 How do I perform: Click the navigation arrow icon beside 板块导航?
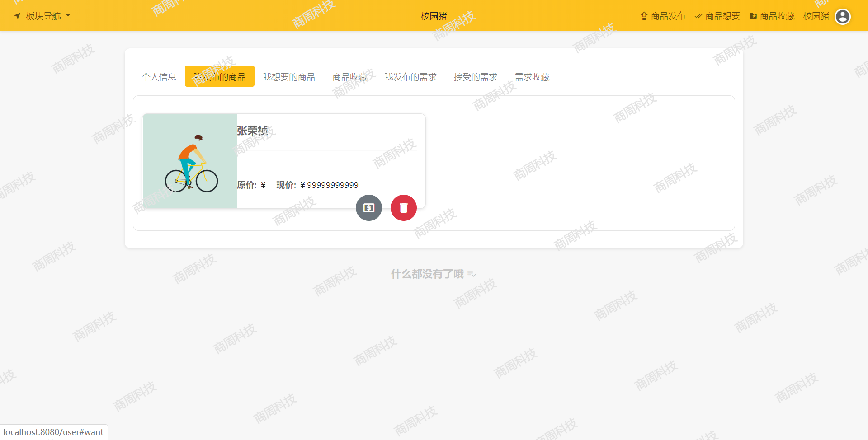pyautogui.click(x=18, y=16)
